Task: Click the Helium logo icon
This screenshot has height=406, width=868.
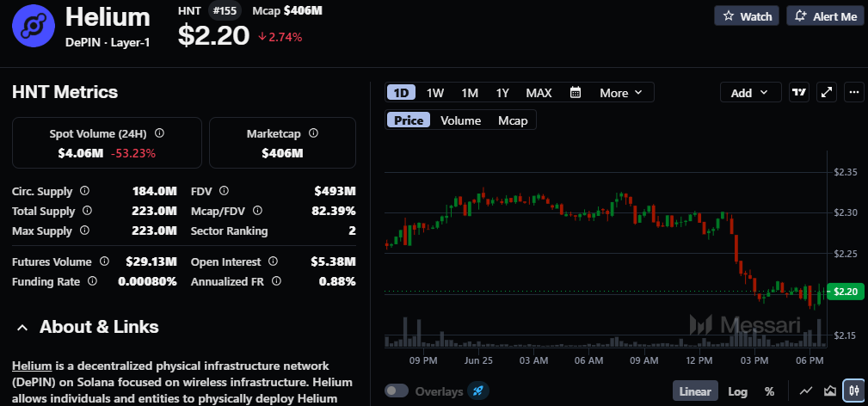Action: (34, 26)
